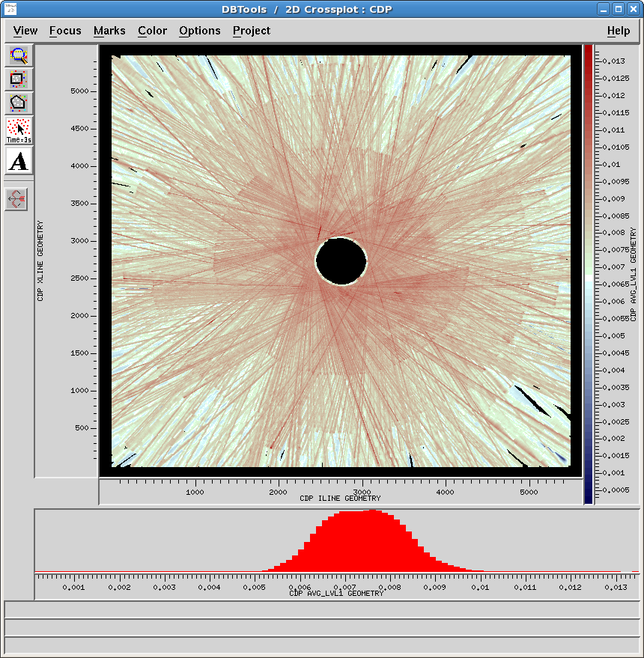Click the DBTools window icon in title bar
Viewport: 644px width, 658px height.
tap(10, 9)
